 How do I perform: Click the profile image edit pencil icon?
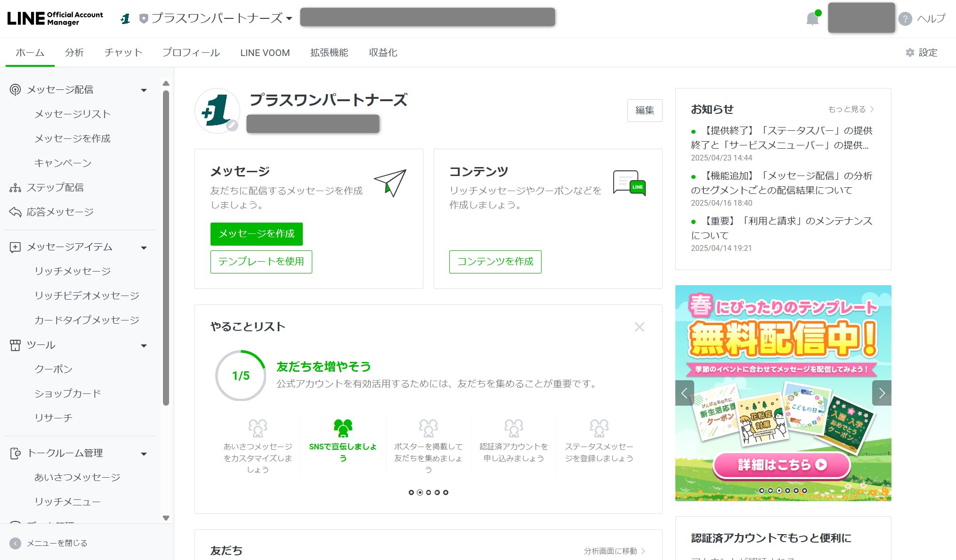click(232, 126)
